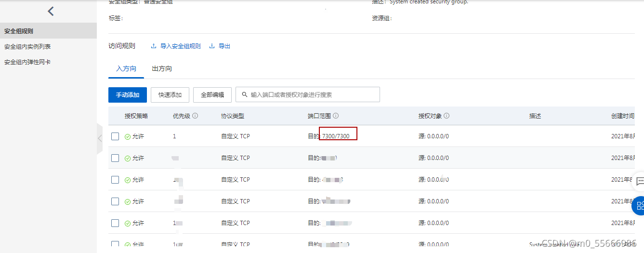Screen dimensions: 644x253
Task: Select the checkbox in the third rule row
Action: click(x=115, y=180)
